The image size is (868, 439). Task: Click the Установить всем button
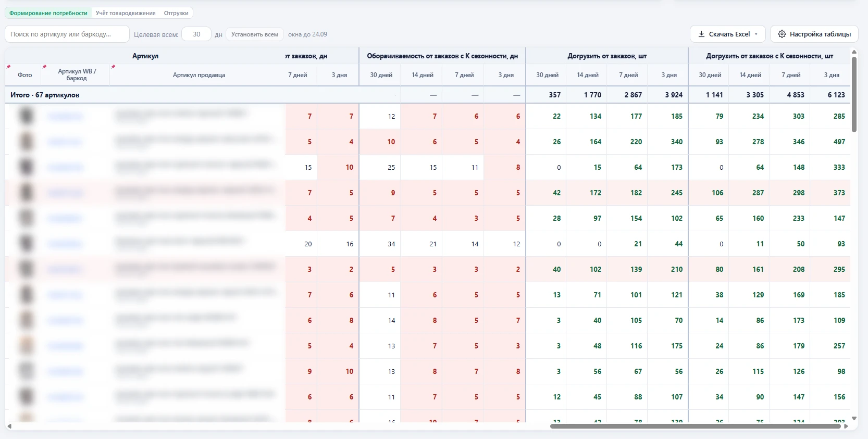pos(255,34)
